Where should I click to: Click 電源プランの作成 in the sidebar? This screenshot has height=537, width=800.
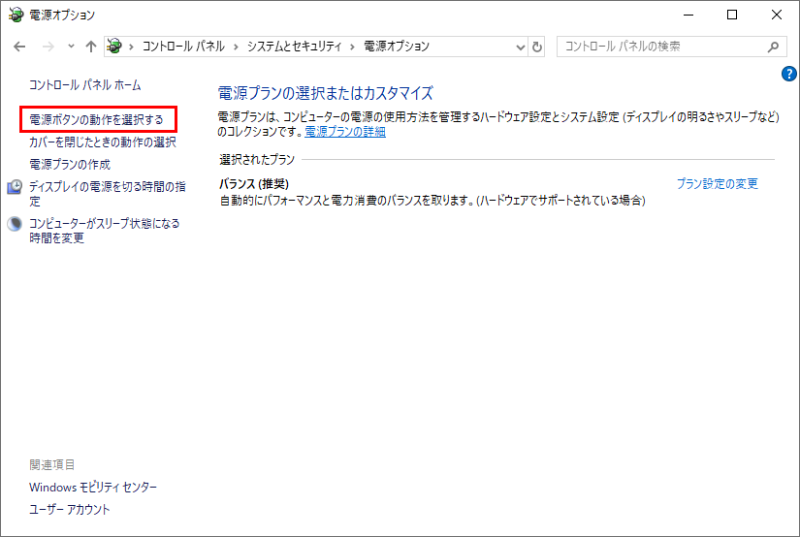(x=70, y=164)
